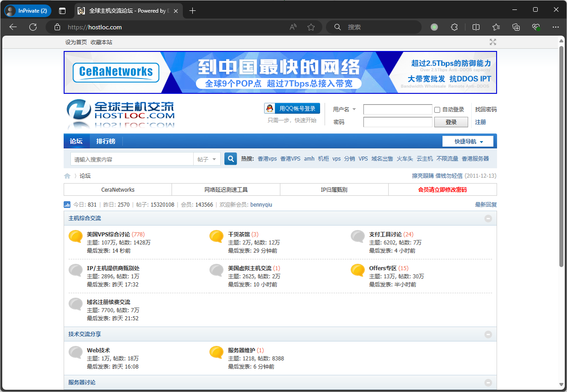Collapse the 技术交流分享 section
The image size is (567, 392).
tap(488, 334)
